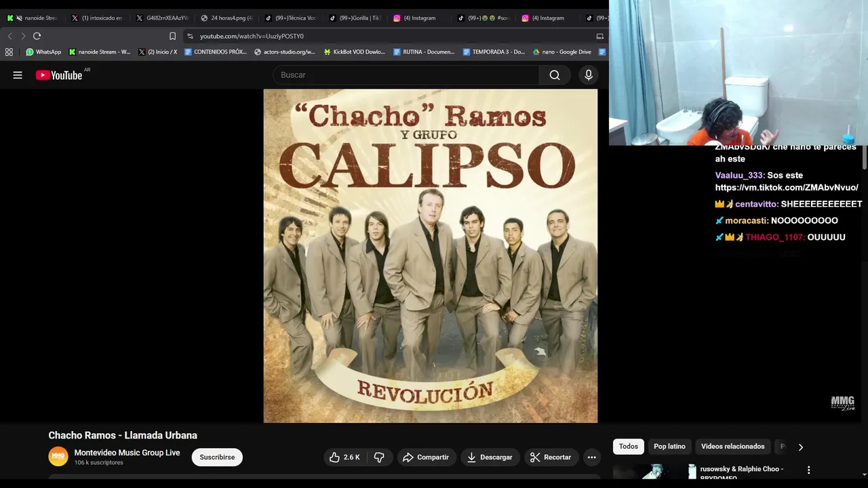Open the nanoide Stream Kick bookmark

100,52
